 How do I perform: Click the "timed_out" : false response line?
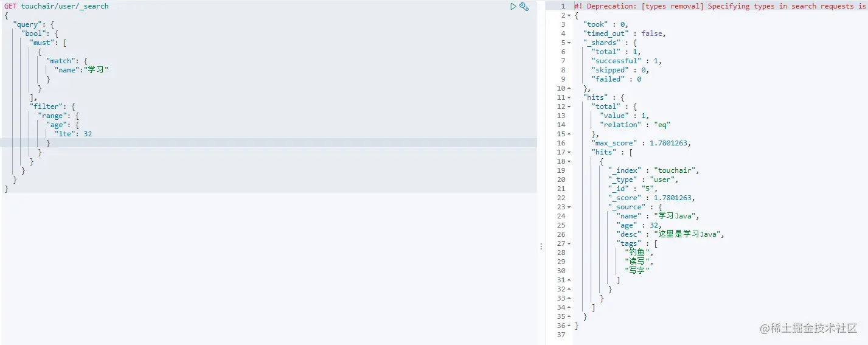pos(625,33)
